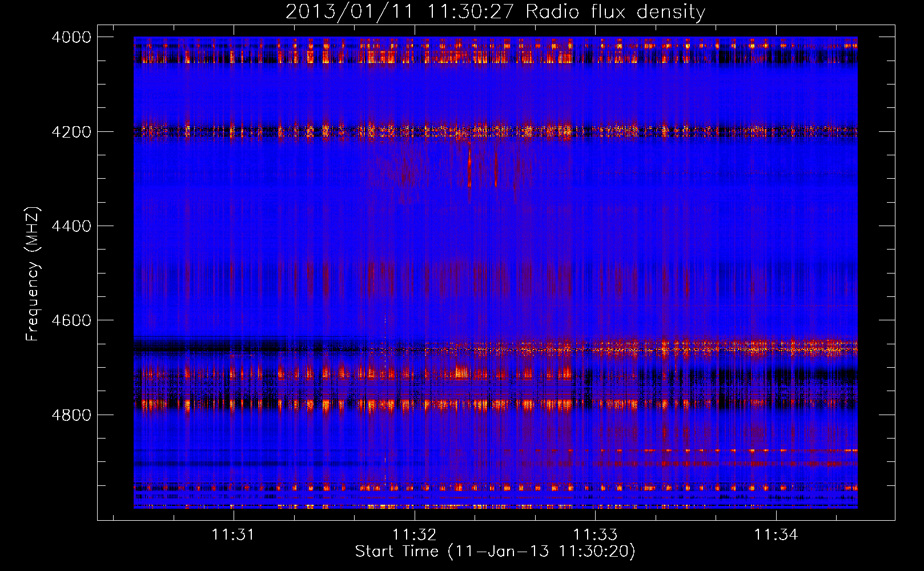
Task: Select the "4000" frequency tick label
Action: 71,37
